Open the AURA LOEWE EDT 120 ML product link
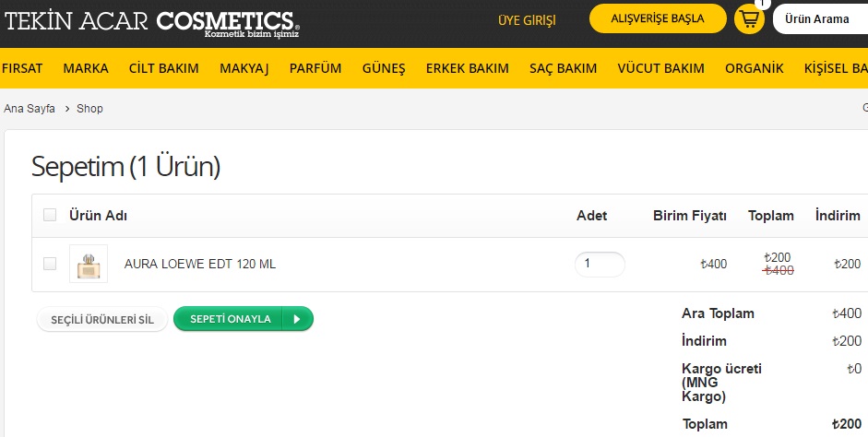This screenshot has width=868, height=437. (200, 264)
